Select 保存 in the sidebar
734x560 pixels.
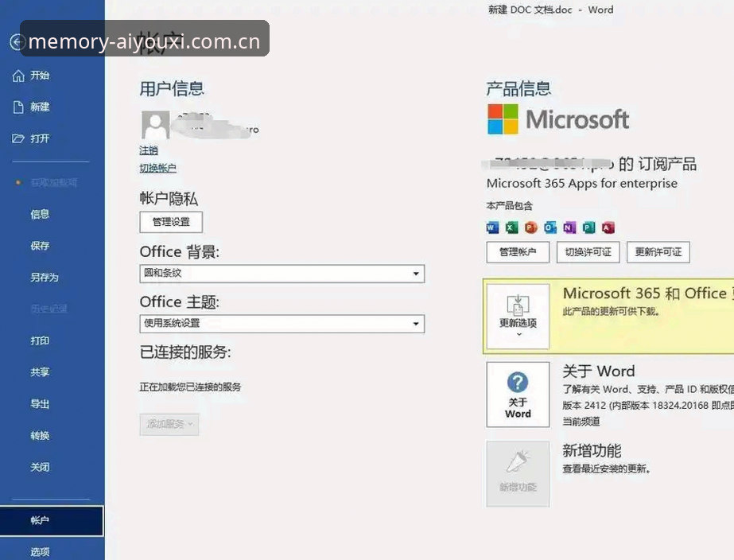[x=40, y=246]
